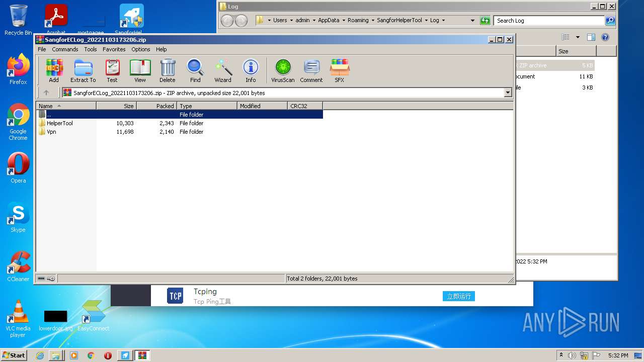Open the Favorites menu

114,49
